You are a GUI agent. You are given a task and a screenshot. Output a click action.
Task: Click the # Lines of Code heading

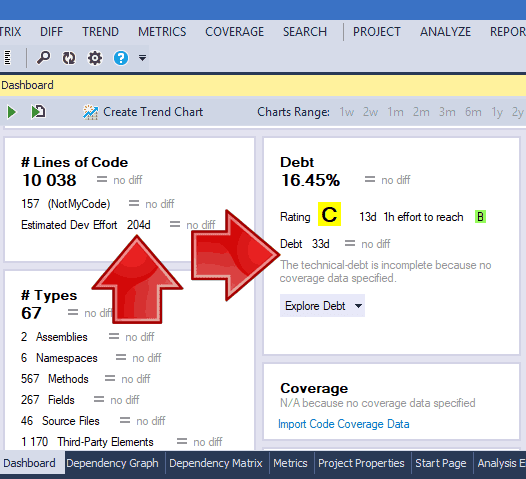(x=74, y=162)
